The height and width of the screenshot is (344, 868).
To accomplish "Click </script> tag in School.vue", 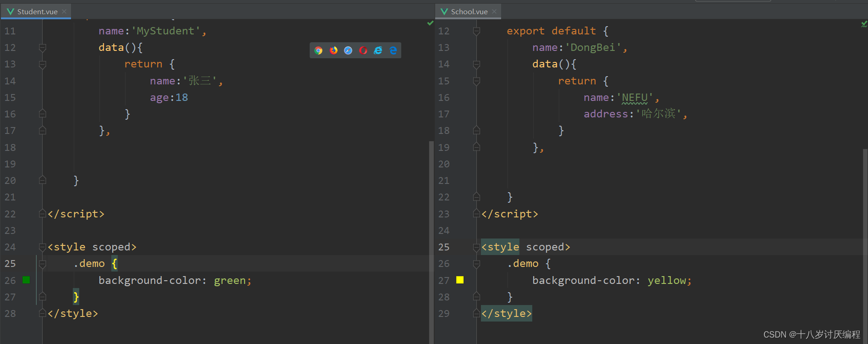I will (x=510, y=214).
